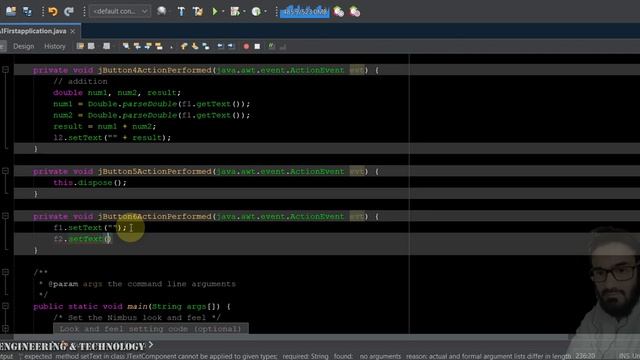The image size is (640, 360).
Task: Click the 'f1.setText("");' line
Action: (x=90, y=227)
